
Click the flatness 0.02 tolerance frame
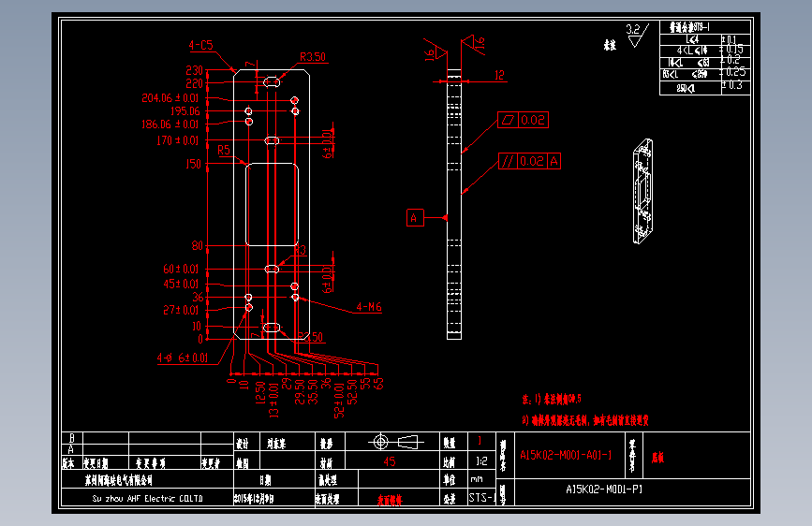523,120
